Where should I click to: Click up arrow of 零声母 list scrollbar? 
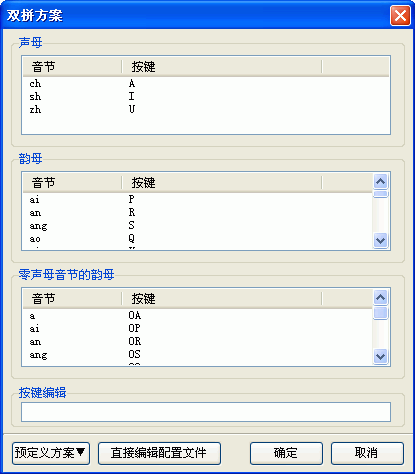tap(380, 297)
